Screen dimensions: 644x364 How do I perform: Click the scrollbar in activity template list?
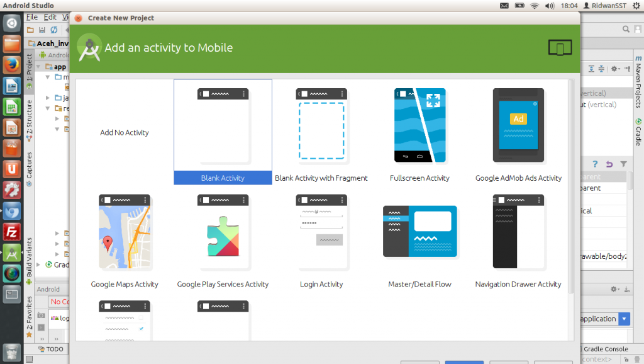[571, 187]
